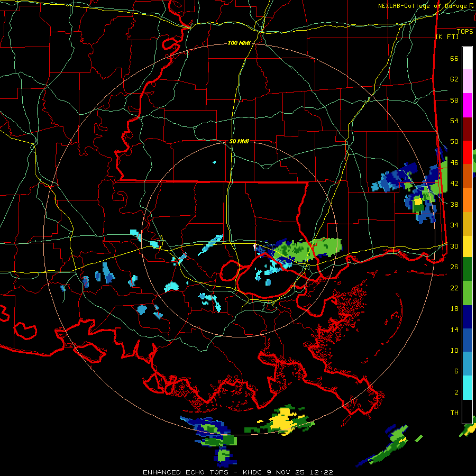This screenshot has height=476, width=476.
Task: Click the [K FT] units label
Action: click(447, 36)
